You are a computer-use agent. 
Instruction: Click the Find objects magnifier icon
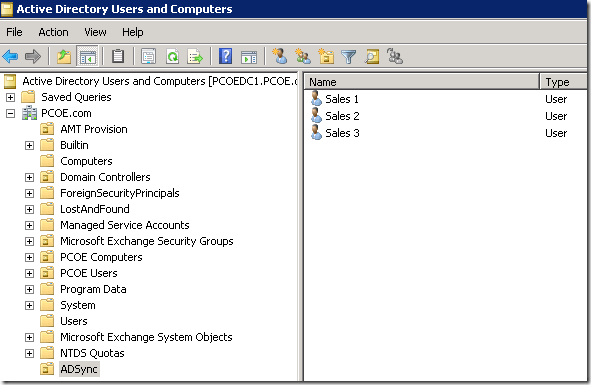point(372,57)
